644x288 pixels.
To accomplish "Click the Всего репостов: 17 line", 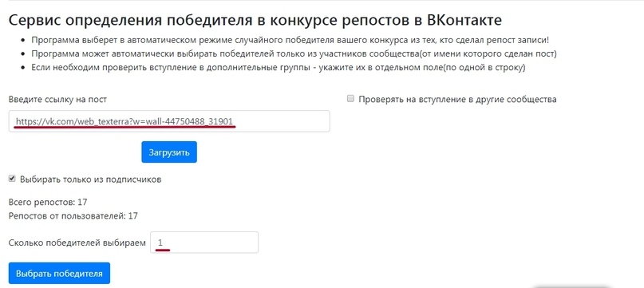I will [48, 202].
